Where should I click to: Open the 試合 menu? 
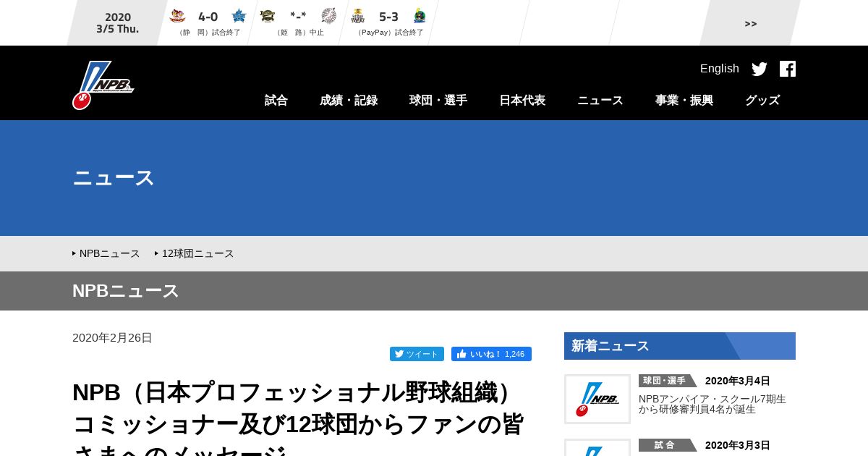point(276,101)
